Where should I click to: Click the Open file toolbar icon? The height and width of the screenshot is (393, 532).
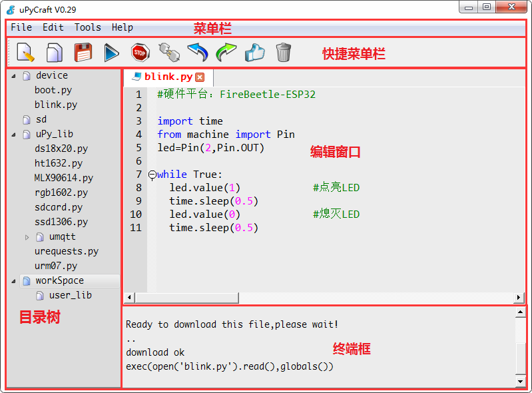[x=54, y=53]
